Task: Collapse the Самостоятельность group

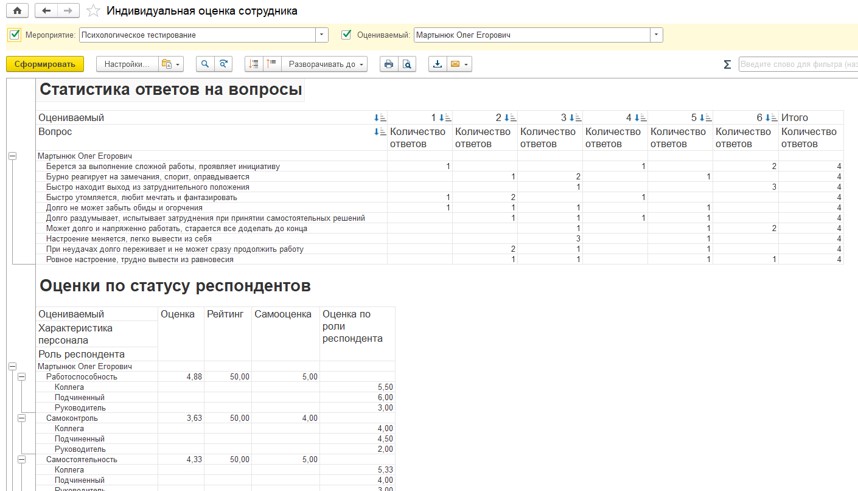Action: pos(21,459)
